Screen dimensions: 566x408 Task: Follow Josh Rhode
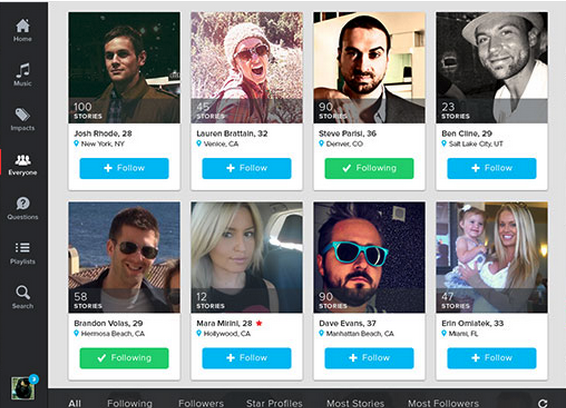124,168
